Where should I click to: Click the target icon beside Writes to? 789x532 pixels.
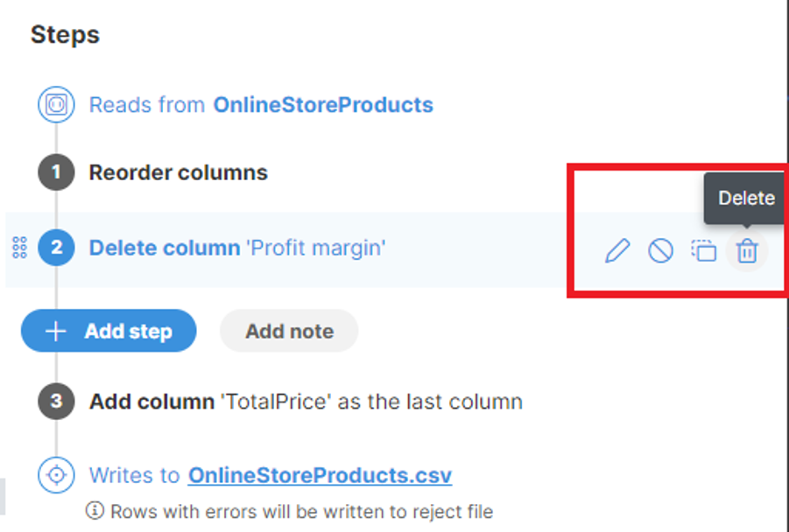coord(56,475)
